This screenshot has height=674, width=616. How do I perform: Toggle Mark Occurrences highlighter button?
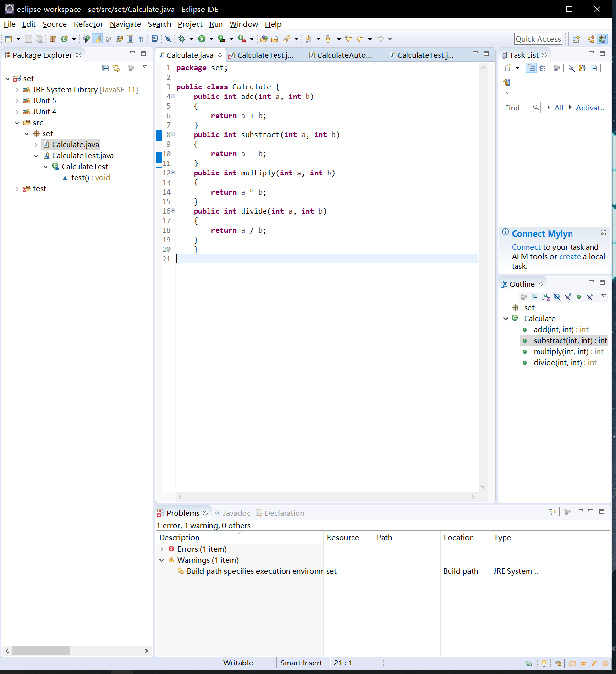pos(98,39)
